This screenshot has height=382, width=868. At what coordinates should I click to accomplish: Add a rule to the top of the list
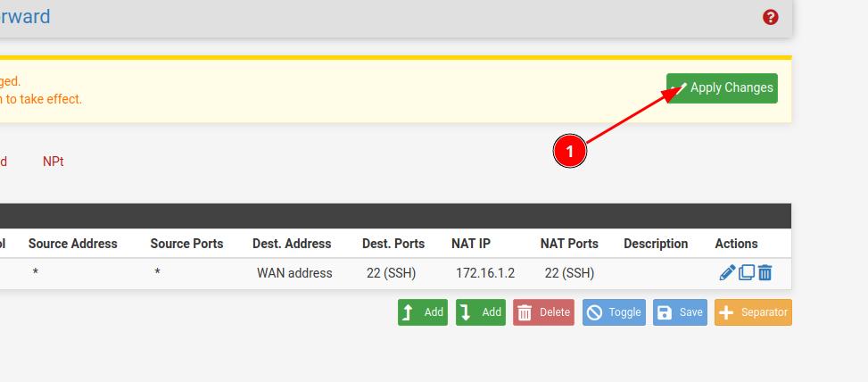(x=423, y=312)
